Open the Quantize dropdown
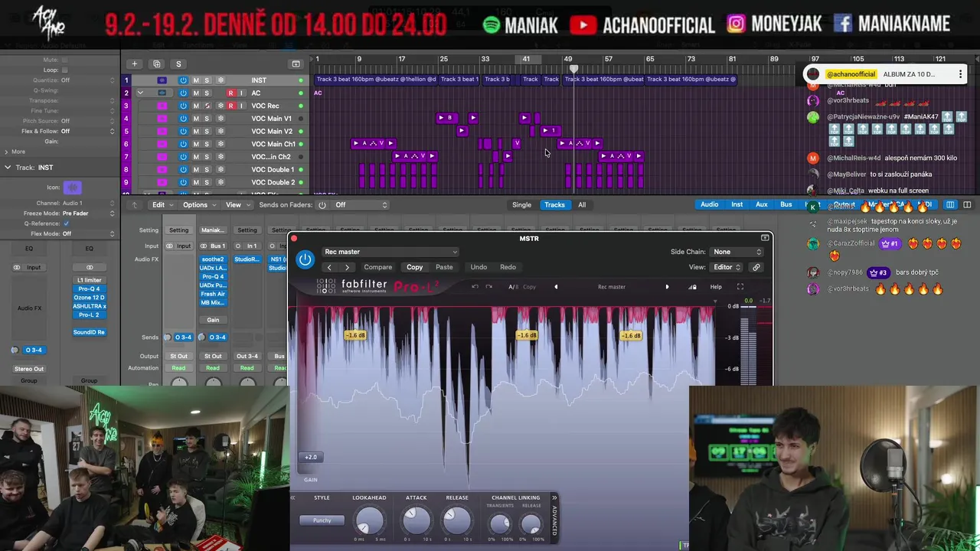980x551 pixels. (87, 80)
